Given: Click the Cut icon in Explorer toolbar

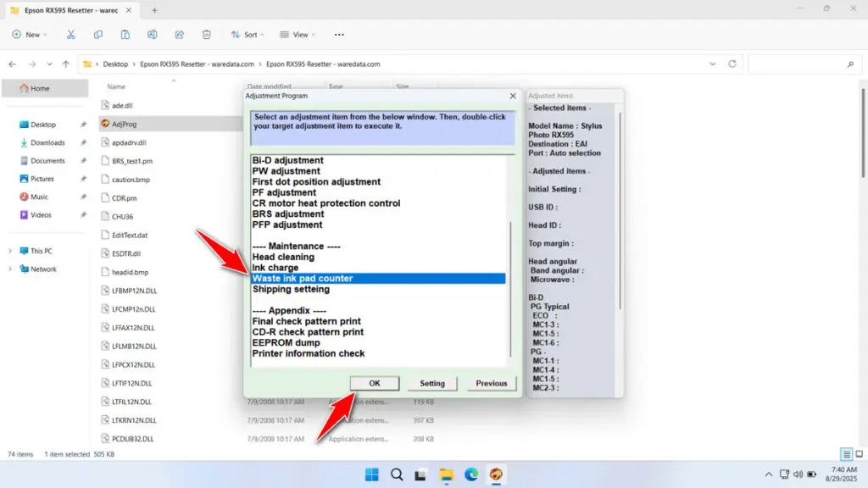Looking at the screenshot, I should tap(71, 34).
